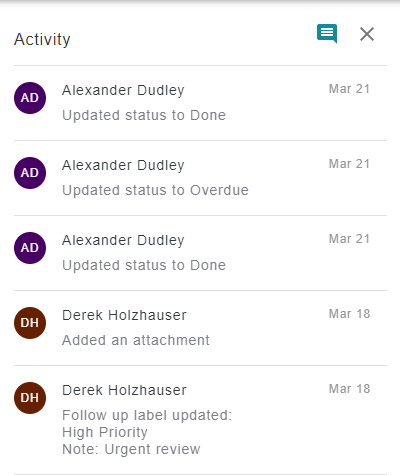Image resolution: width=400 pixels, height=475 pixels.
Task: Select Derek Holzhauser name above Follow up label
Action: click(x=124, y=390)
